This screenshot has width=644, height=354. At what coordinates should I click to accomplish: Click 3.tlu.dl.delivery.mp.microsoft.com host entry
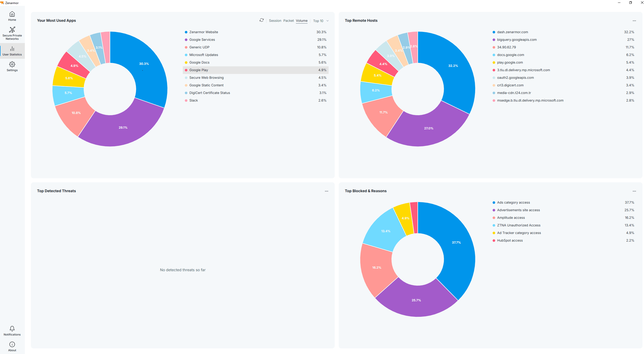[563, 70]
